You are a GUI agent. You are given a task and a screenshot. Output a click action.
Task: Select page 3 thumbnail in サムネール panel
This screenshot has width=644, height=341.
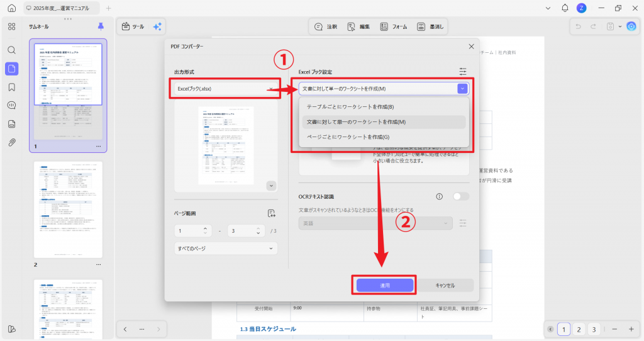tap(68, 309)
